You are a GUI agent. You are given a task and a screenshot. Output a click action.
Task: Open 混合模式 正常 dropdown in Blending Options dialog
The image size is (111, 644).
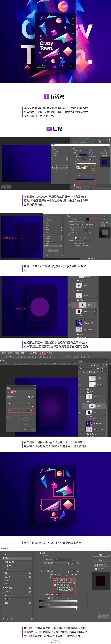(63, 560)
